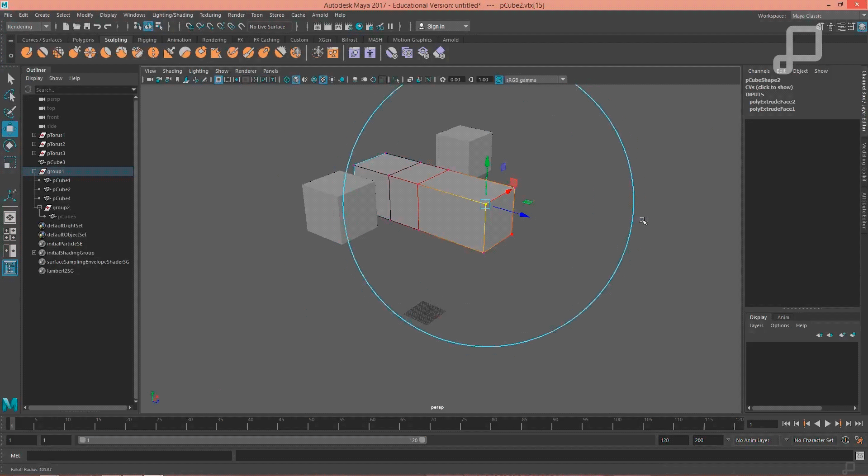Toggle smooth shade all in the viewport
Viewport: 868px width, 476px height.
coord(296,80)
